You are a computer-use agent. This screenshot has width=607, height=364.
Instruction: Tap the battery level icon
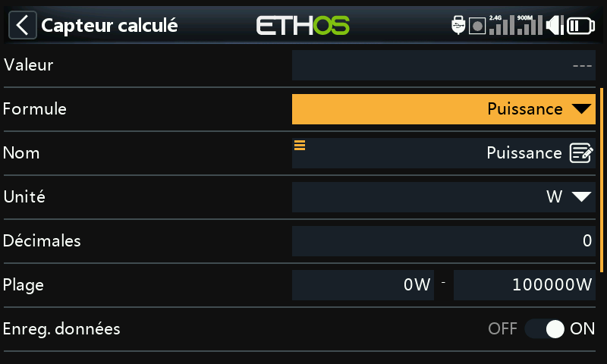(580, 26)
